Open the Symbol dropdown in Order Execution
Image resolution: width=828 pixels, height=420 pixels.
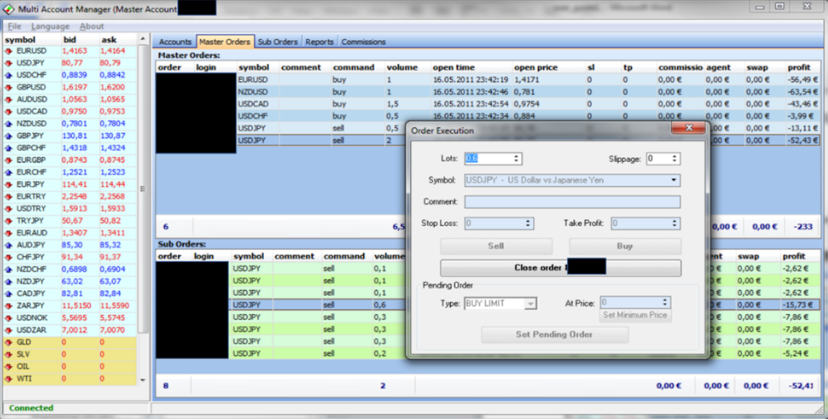coord(674,181)
